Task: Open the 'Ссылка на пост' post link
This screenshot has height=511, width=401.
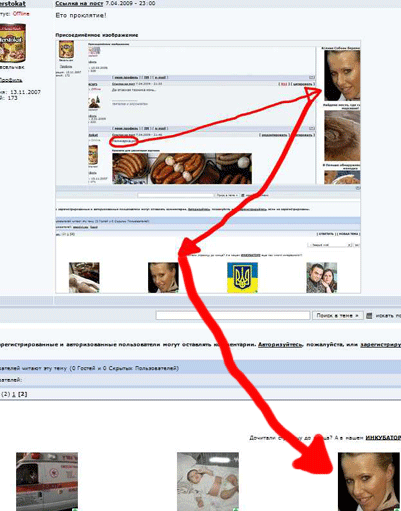Action: click(x=79, y=3)
